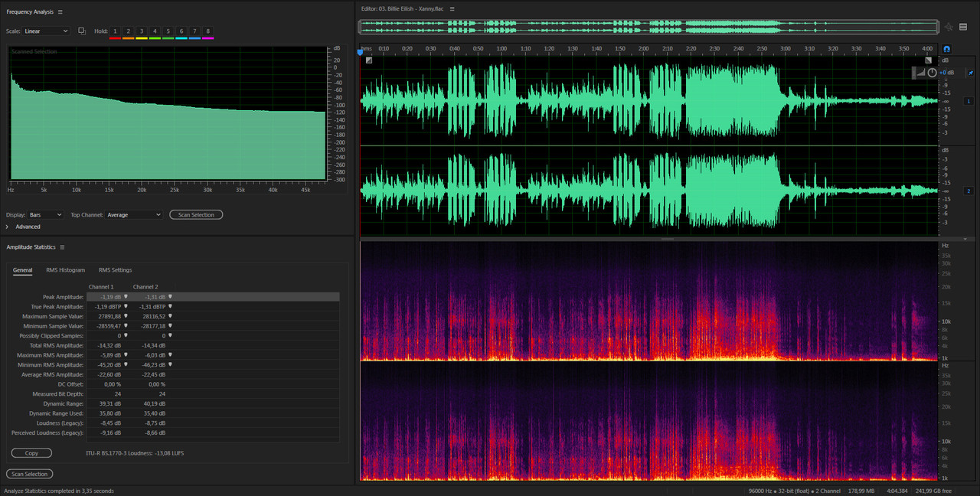Jump to Channel 1 Peak Amplitude location marker

coord(126,296)
